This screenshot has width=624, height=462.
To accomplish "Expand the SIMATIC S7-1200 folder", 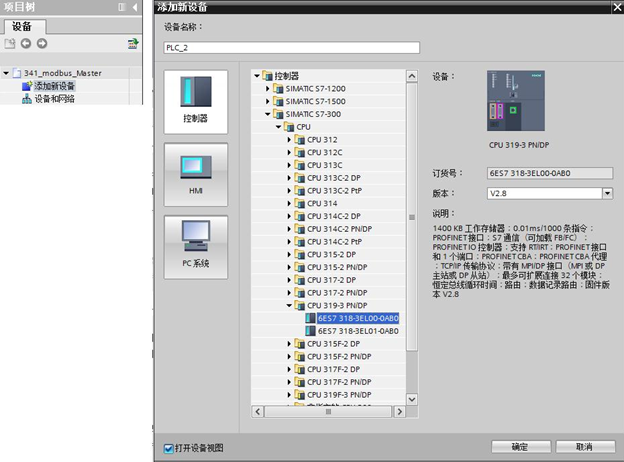I will point(268,88).
